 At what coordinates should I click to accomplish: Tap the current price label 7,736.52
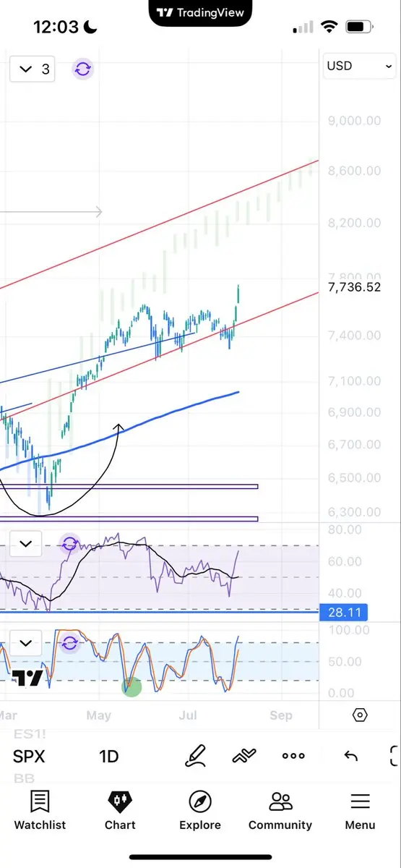coord(354,287)
